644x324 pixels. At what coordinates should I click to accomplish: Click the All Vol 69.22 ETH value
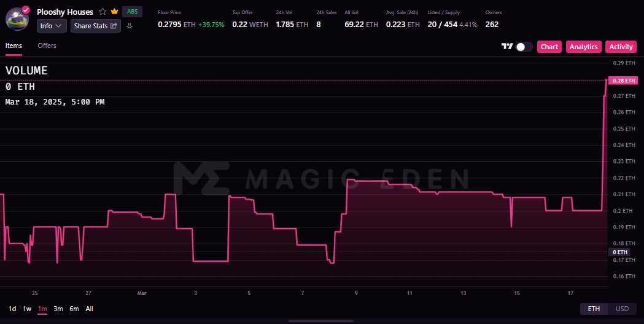point(362,25)
